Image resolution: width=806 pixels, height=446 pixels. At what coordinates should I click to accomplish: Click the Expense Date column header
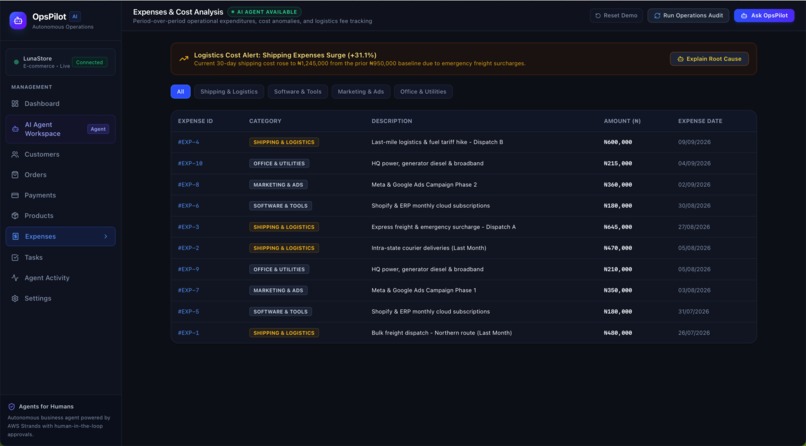point(700,121)
